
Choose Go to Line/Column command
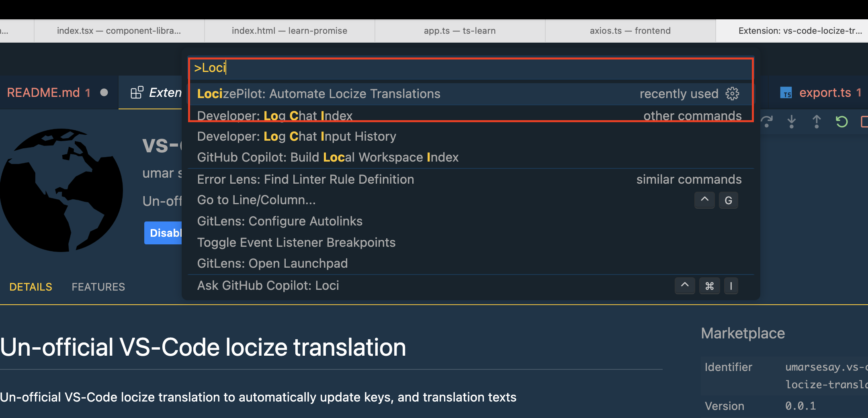click(x=471, y=200)
